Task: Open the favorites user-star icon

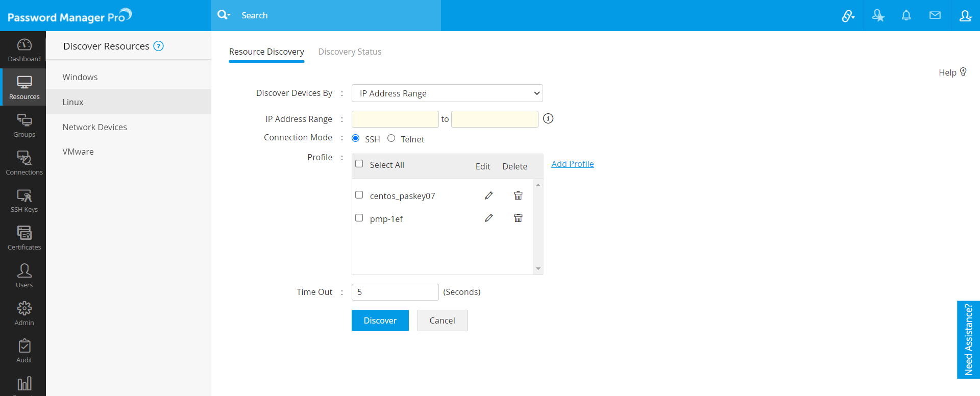Action: coord(878,16)
